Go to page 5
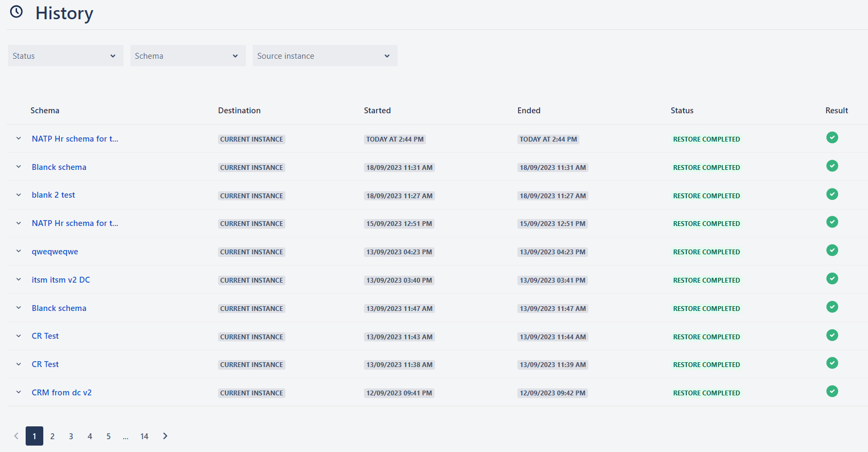The image size is (868, 452). pos(108,437)
